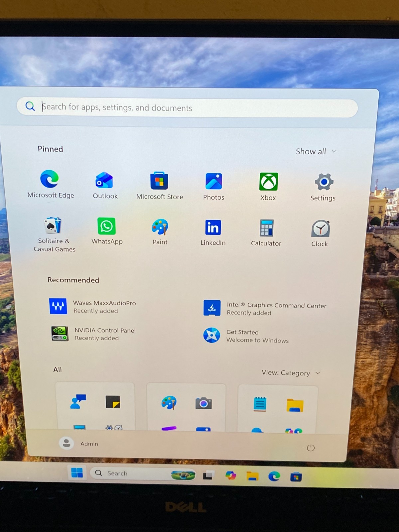The height and width of the screenshot is (532, 399).
Task: Click the Windows Start button on taskbar
Action: 77,472
